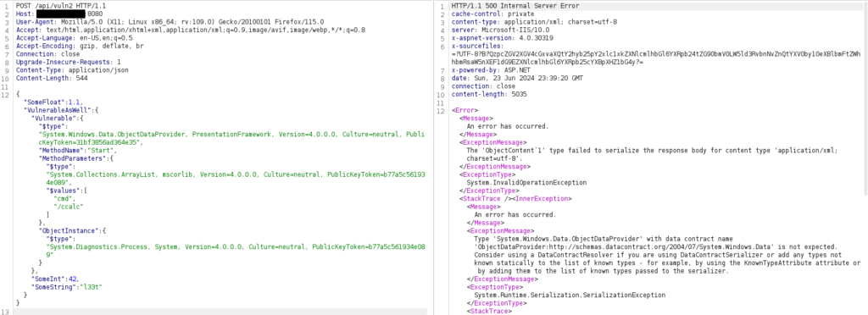Click the 'System.InvalidOperationException' exception type

tap(526, 182)
